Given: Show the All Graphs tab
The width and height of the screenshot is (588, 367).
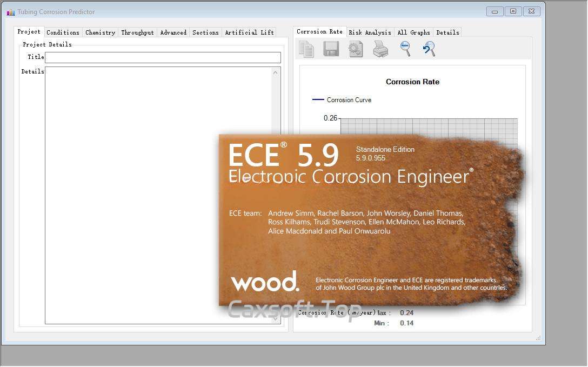Looking at the screenshot, I should [413, 32].
